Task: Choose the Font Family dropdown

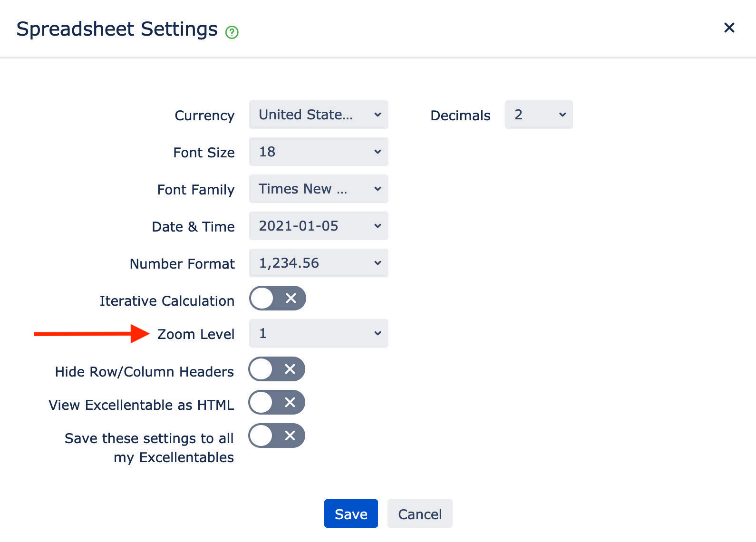Action: click(x=319, y=189)
